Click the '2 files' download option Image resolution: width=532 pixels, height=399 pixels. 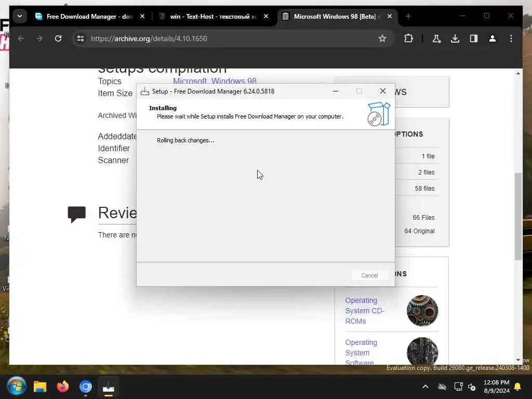(426, 172)
